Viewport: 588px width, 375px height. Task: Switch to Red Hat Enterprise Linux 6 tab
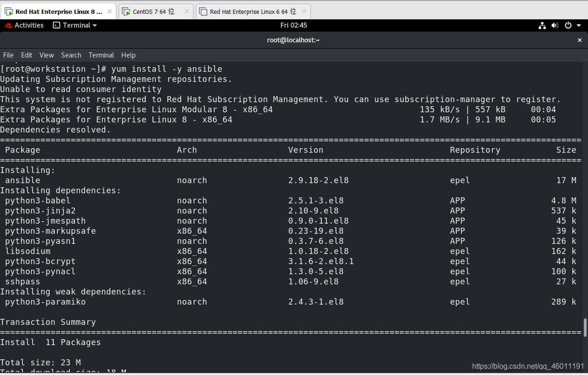253,12
